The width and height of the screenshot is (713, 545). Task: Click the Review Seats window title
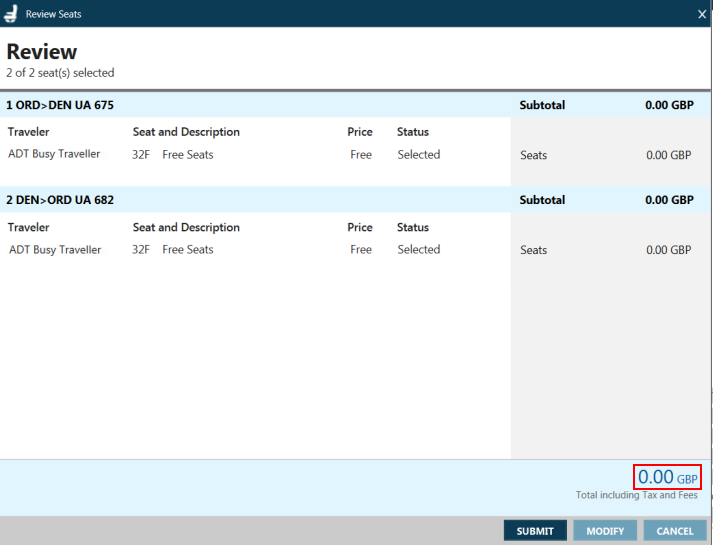click(54, 14)
